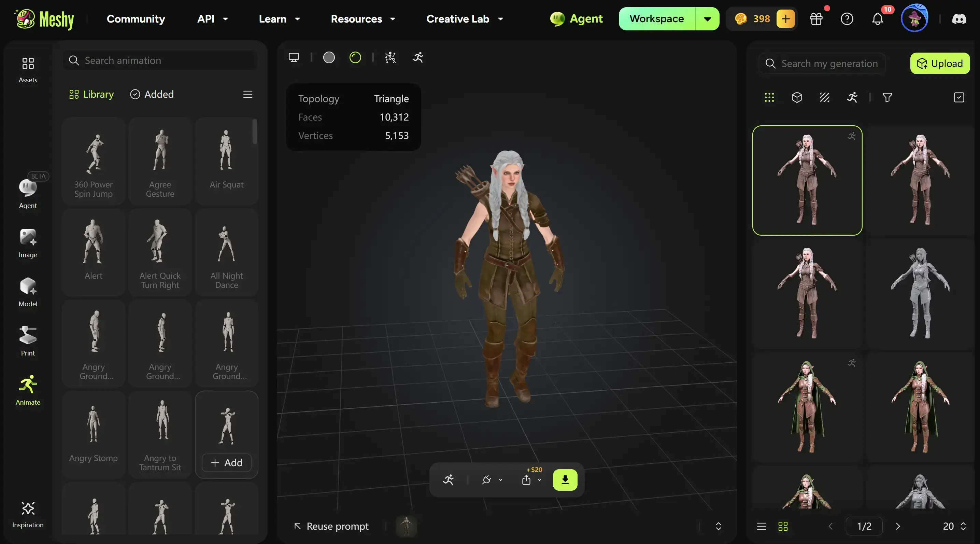Go to previous page of generations
Image resolution: width=980 pixels, height=544 pixels.
click(830, 526)
